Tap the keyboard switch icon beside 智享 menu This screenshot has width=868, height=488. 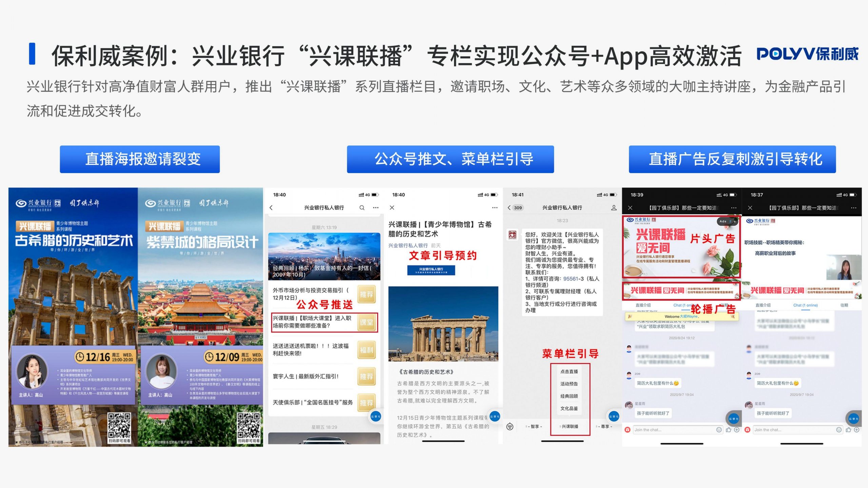click(x=510, y=427)
